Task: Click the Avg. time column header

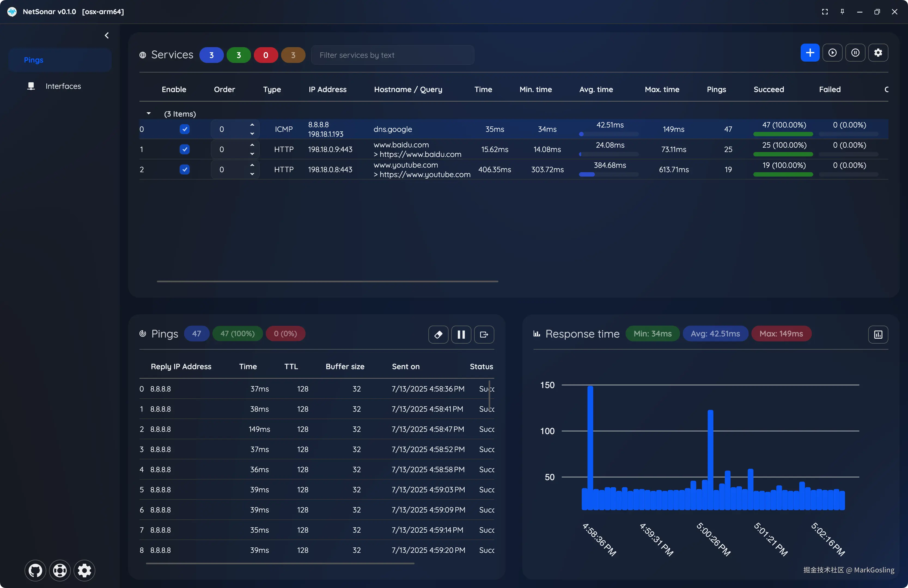Action: 596,89
